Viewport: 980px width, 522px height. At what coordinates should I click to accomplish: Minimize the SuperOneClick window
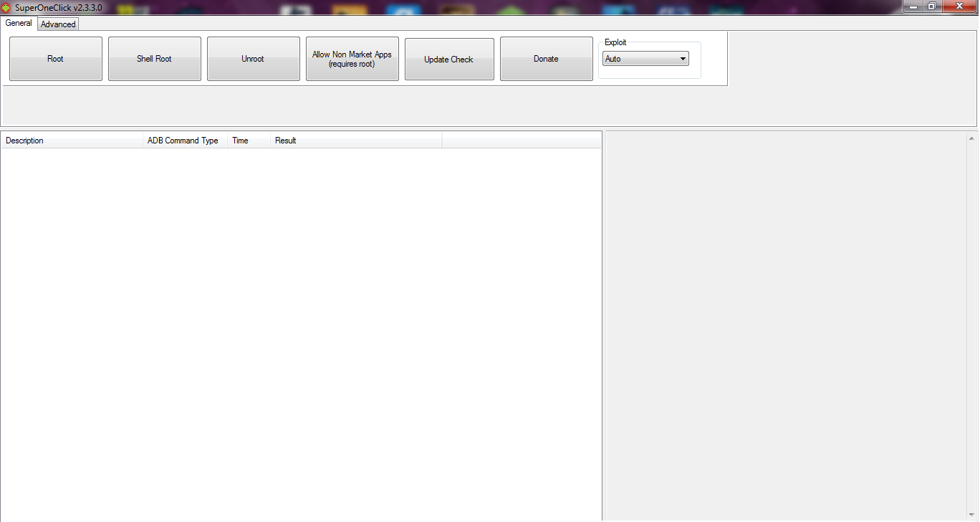click(912, 6)
